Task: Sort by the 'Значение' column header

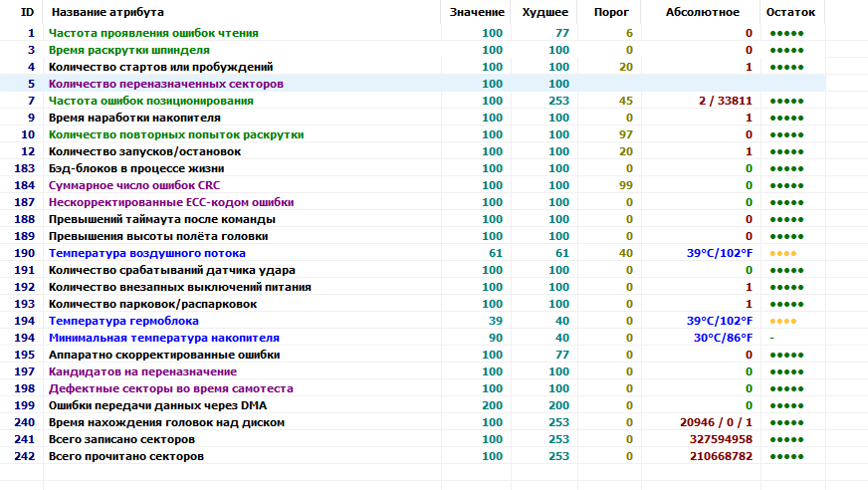Action: pos(477,12)
